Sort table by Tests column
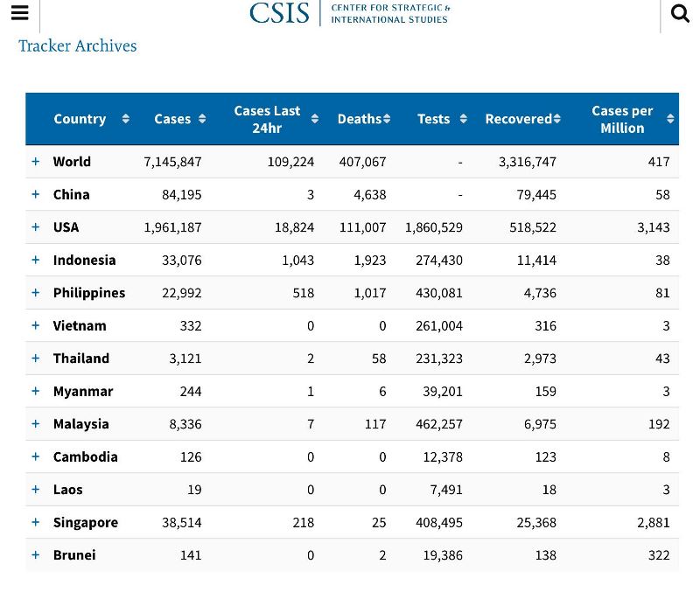Viewport: 700px width, 592px height. click(x=441, y=119)
